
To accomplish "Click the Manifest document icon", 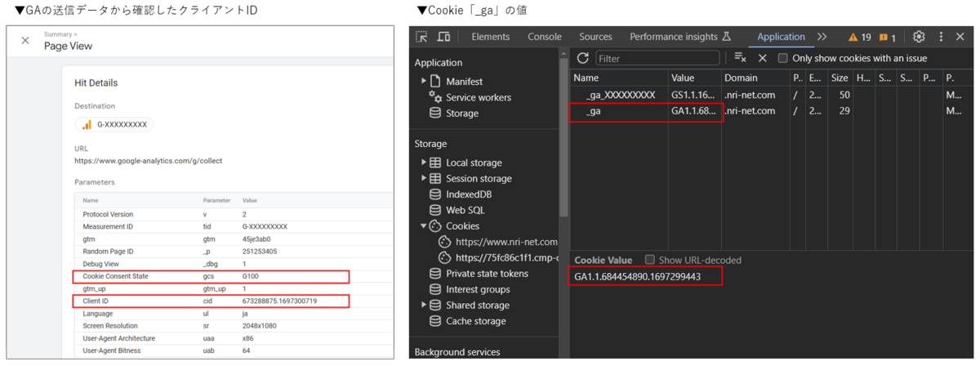I will click(x=435, y=82).
